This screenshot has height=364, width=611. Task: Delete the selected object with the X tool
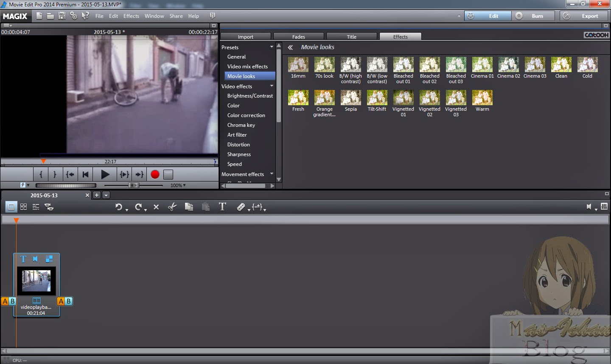[156, 207]
